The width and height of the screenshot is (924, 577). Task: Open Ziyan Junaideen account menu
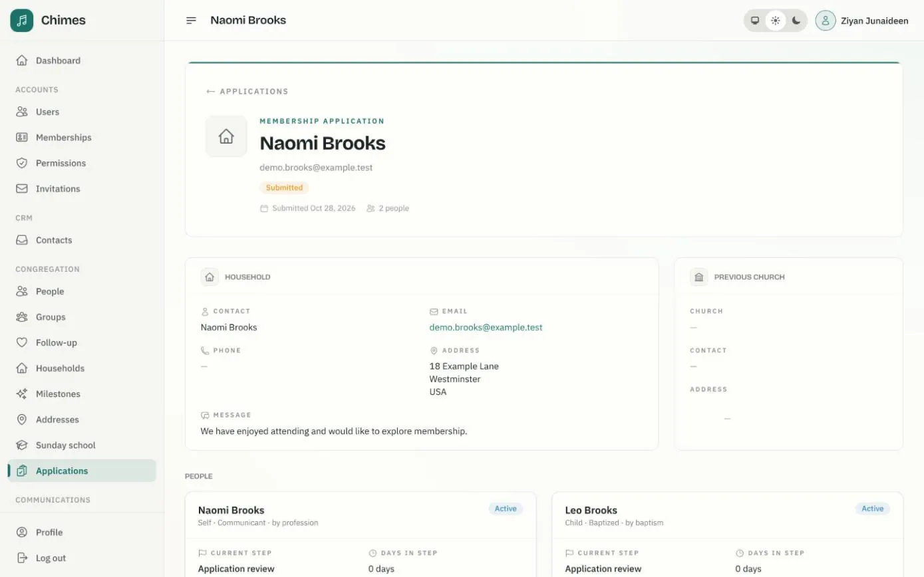(862, 21)
